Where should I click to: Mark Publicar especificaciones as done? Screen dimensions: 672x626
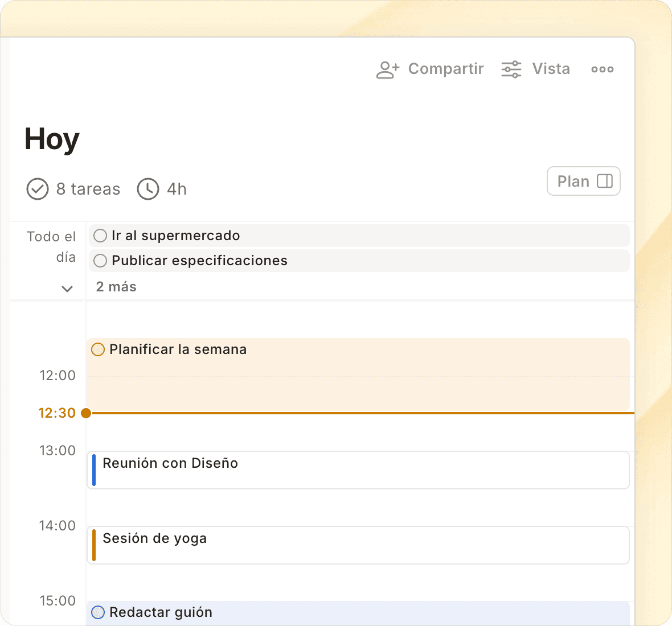(x=100, y=261)
